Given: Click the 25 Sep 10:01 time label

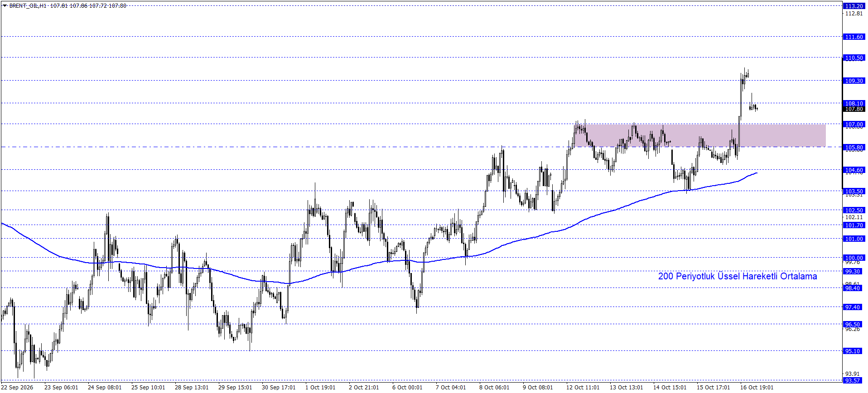Looking at the screenshot, I should pyautogui.click(x=148, y=387).
